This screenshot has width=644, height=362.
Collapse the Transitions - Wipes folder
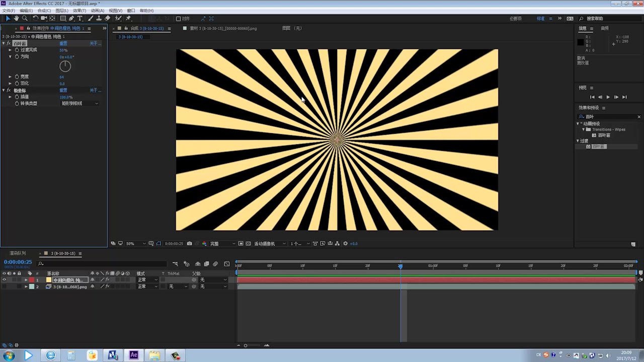[x=583, y=129]
